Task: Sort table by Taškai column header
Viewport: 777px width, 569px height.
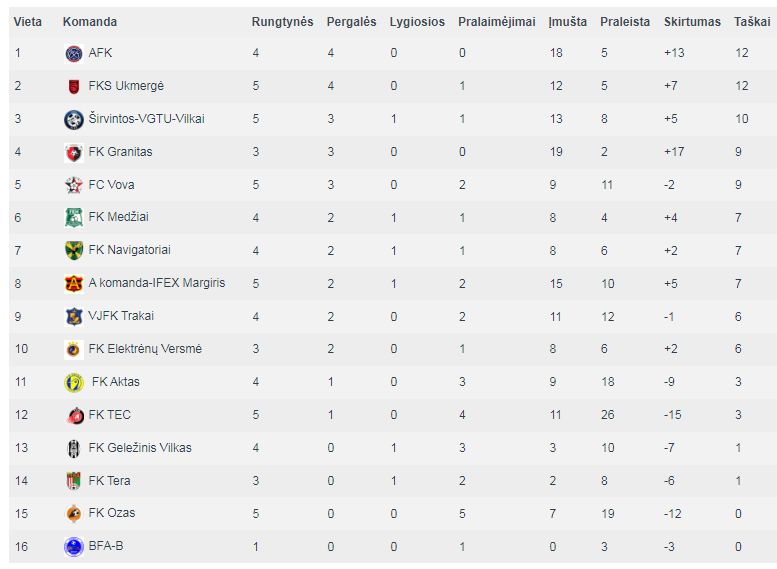Action: pos(752,22)
